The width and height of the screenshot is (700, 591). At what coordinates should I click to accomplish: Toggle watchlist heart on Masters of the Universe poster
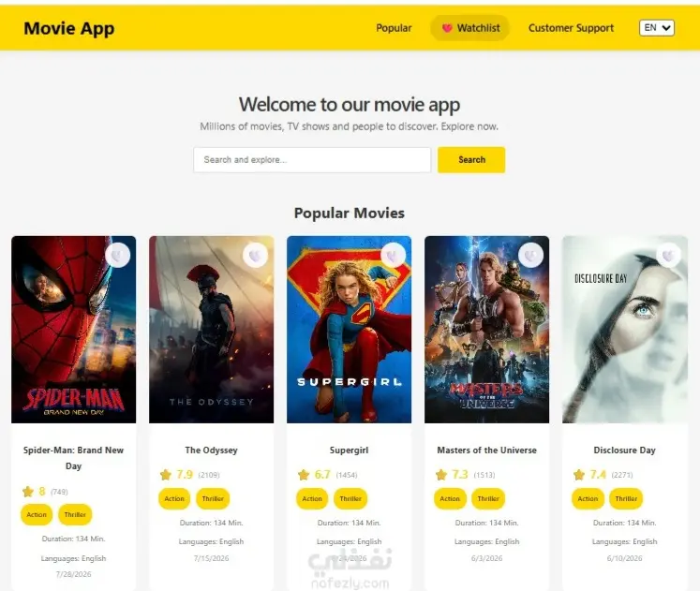point(530,256)
